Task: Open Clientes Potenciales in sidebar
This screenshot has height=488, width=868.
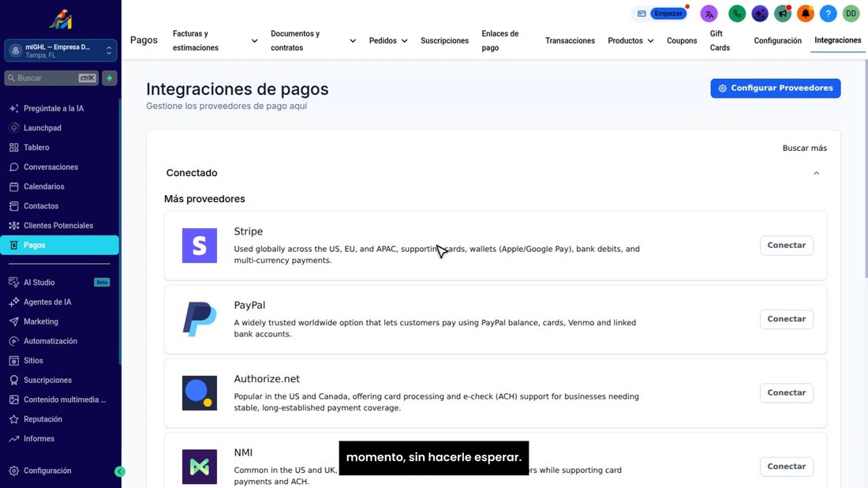Action: click(60, 226)
